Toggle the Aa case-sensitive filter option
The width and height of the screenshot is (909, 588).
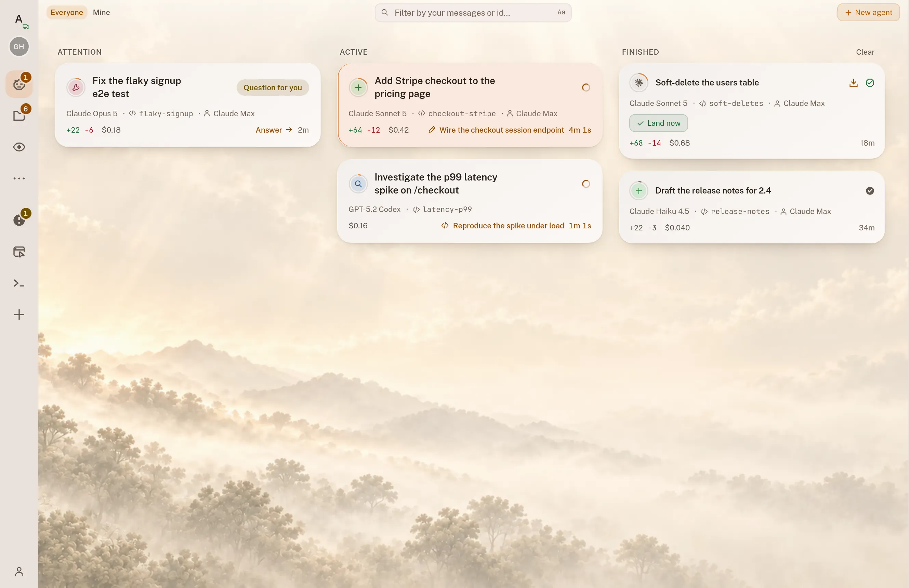[x=561, y=13]
